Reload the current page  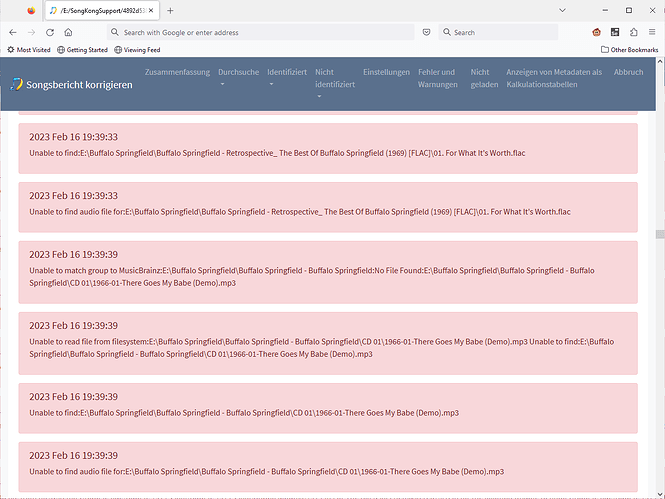[50, 32]
